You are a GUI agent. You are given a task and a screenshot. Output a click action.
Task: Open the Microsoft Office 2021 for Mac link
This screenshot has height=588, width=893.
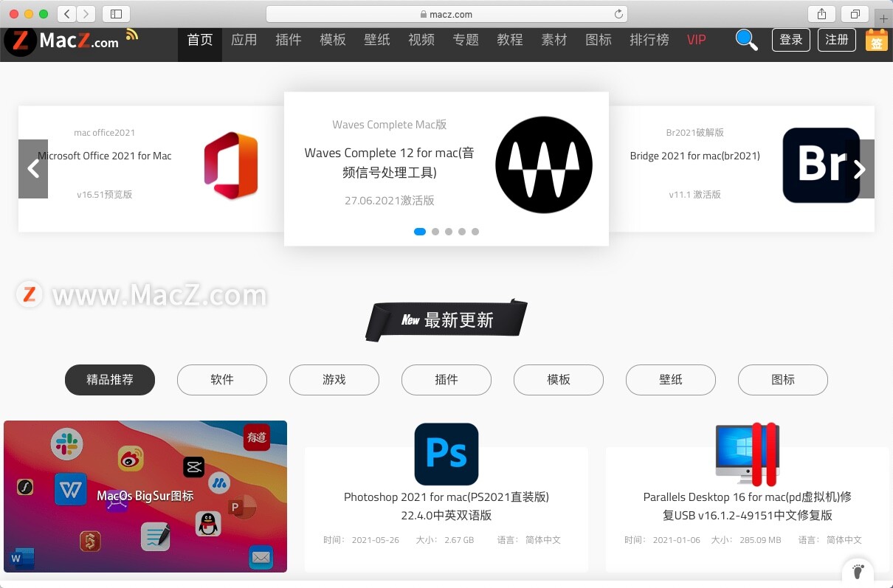[105, 156]
